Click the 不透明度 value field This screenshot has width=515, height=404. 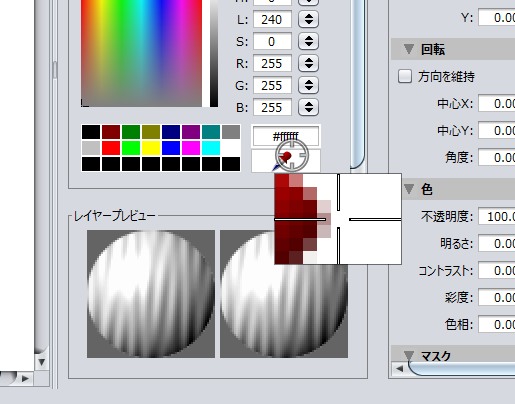point(497,217)
